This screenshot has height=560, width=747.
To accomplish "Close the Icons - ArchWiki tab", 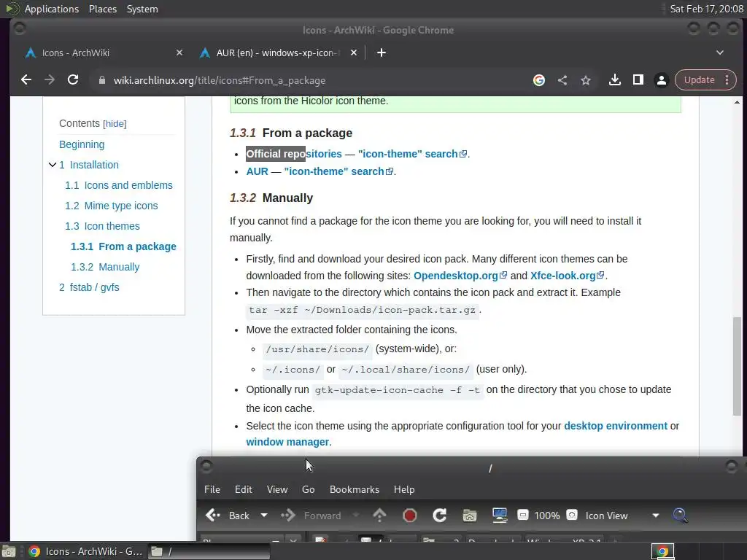I will 179,52.
